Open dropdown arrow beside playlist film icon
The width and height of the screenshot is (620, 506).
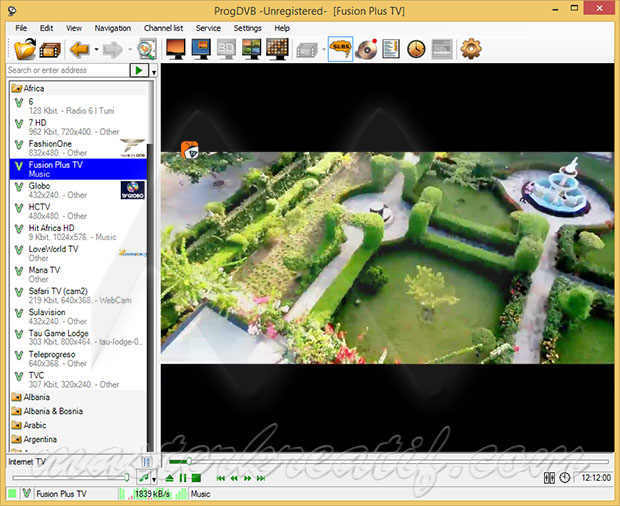pos(324,50)
